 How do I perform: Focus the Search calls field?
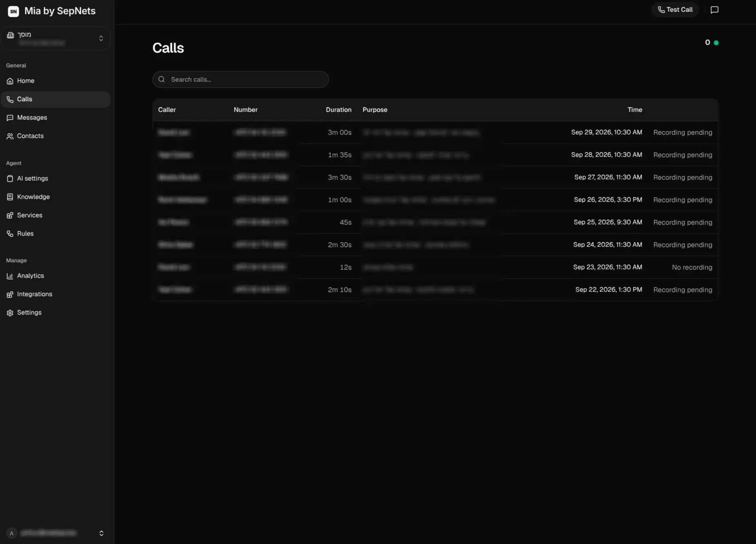coord(241,79)
